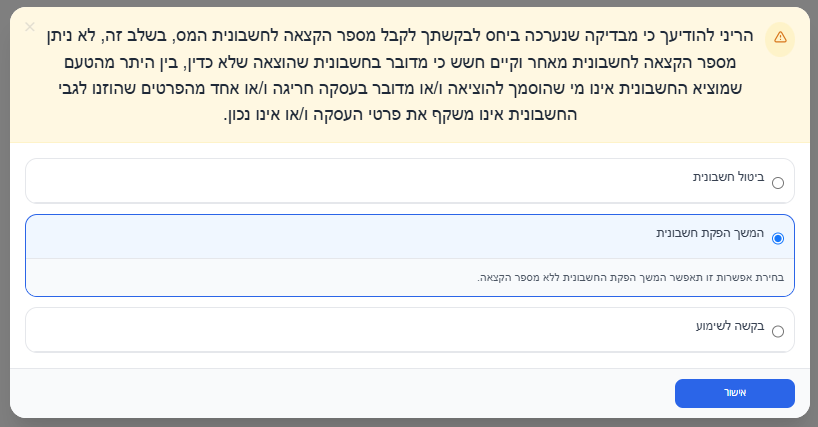Click the המשך הפקת חשבונית label text
The width and height of the screenshot is (818, 427).
(x=710, y=233)
